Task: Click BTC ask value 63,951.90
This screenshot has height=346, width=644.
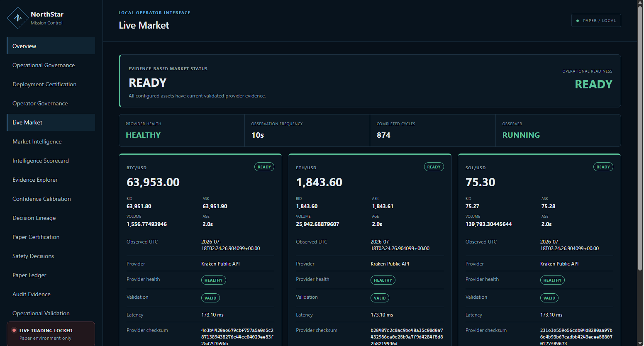Action: (x=215, y=207)
